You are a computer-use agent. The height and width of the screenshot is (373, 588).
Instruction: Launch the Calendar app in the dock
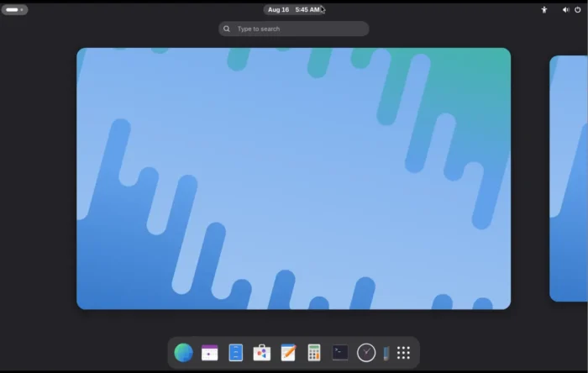tap(210, 353)
